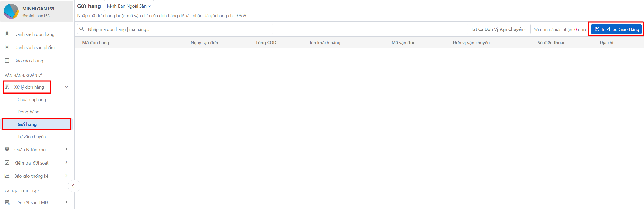Image resolution: width=644 pixels, height=209 pixels.
Task: Collapse the sidebar with the arrow button
Action: [73, 186]
